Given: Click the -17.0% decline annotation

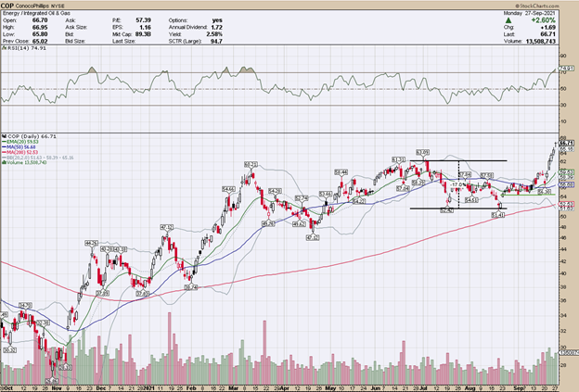Looking at the screenshot, I should 459,184.
